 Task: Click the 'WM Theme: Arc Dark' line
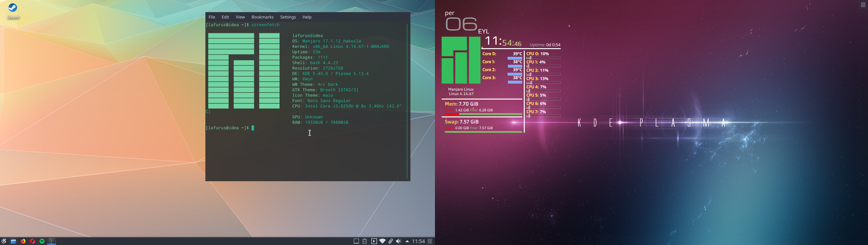pyautogui.click(x=315, y=84)
